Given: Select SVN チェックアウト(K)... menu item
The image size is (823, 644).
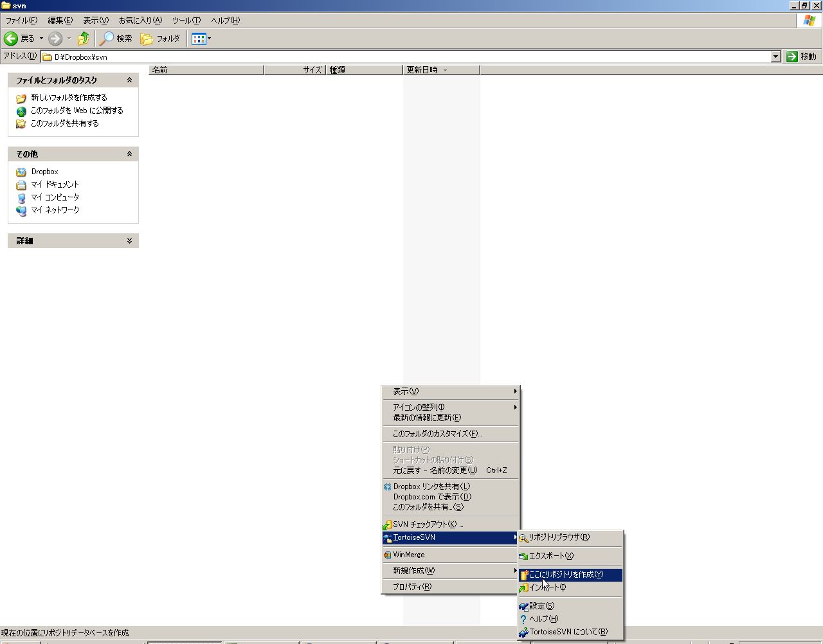Looking at the screenshot, I should 451,524.
